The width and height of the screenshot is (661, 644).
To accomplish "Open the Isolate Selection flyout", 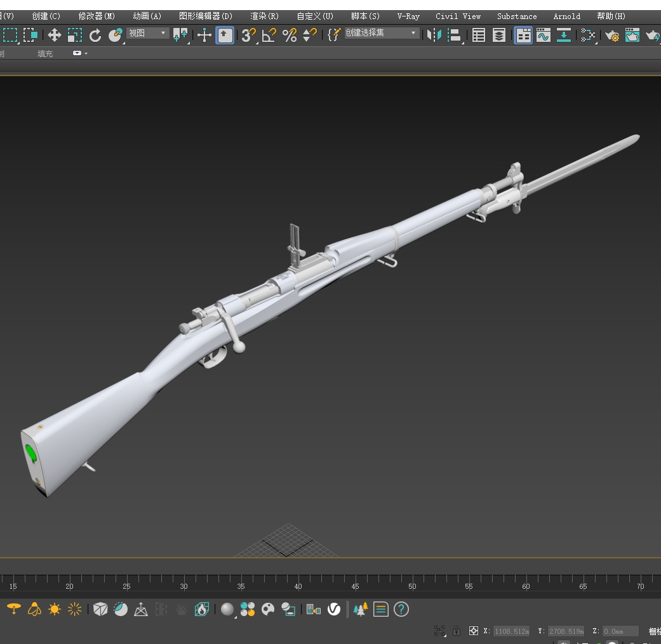I will click(439, 631).
